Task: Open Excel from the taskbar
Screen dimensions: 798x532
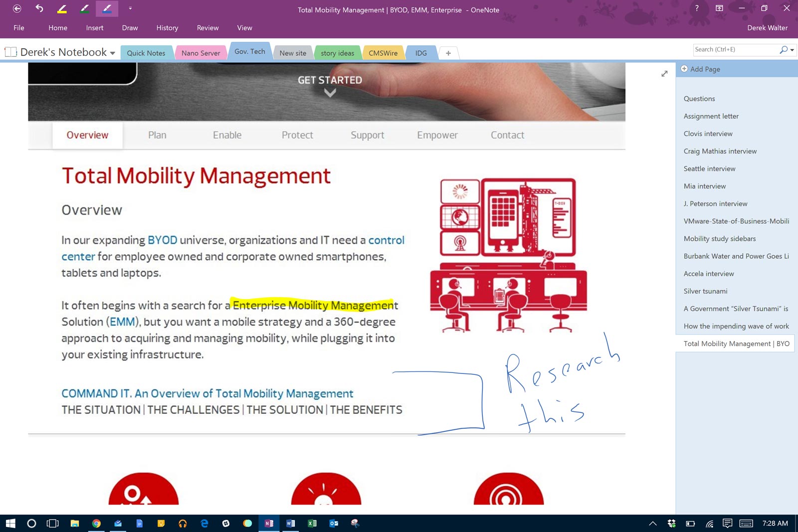Action: (312, 523)
